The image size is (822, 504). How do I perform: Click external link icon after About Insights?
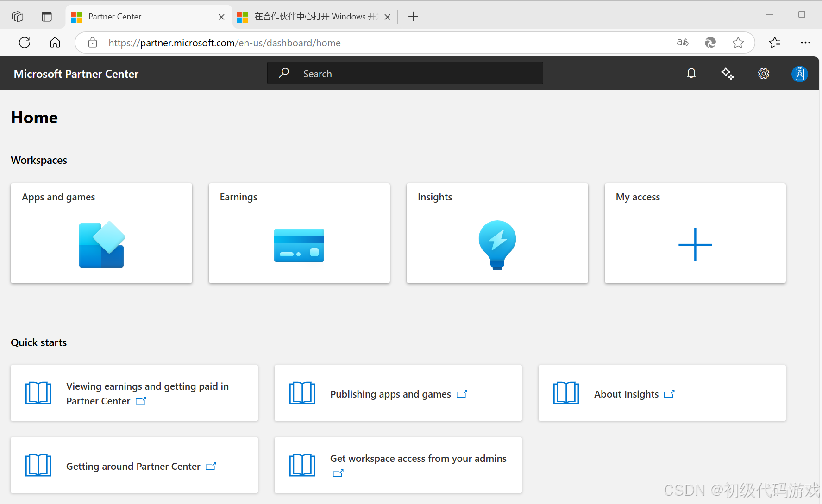pyautogui.click(x=669, y=394)
